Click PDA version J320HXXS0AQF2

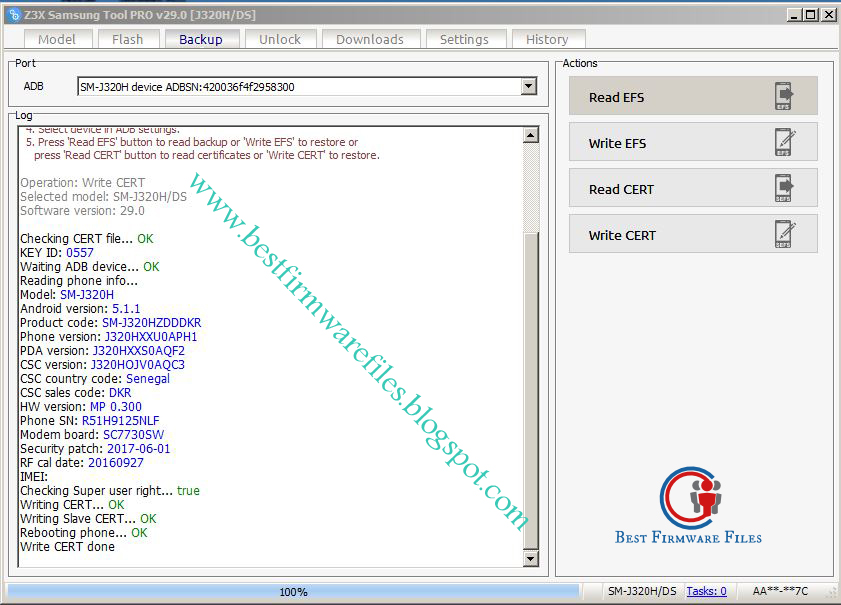pos(138,351)
